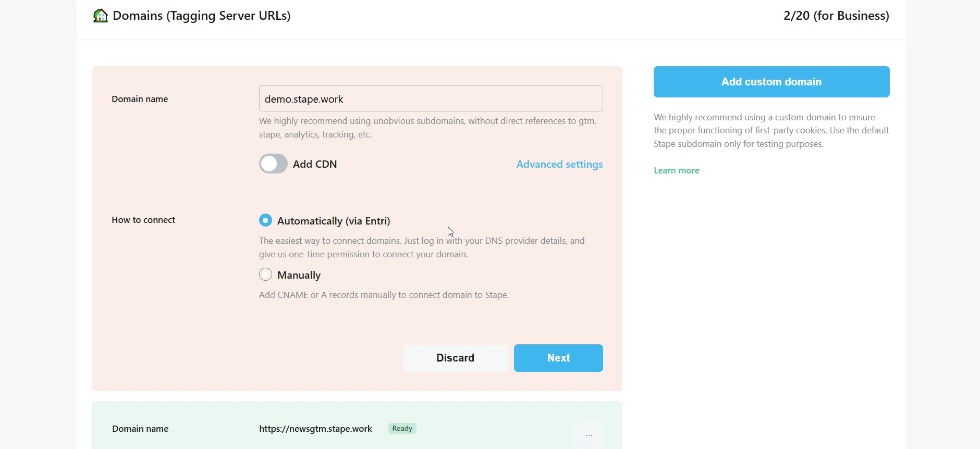Screen dimensions: 980x449
Task: Toggle the Add CDN switch
Action: pos(273,164)
